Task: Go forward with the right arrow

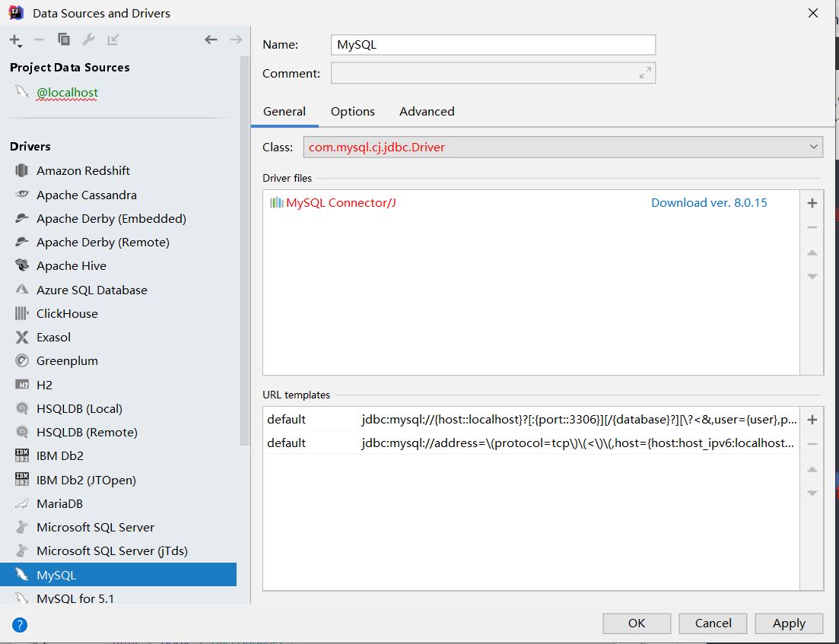Action: pyautogui.click(x=236, y=40)
